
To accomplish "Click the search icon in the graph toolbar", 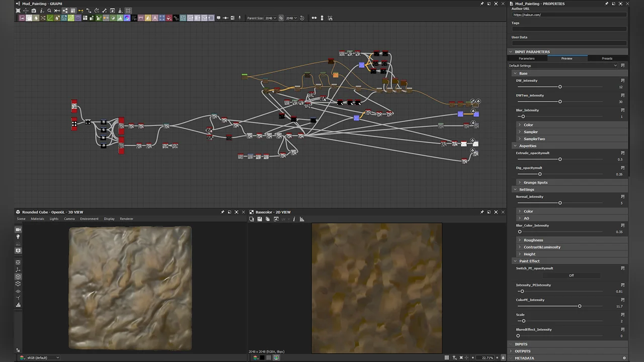I will (x=49, y=11).
